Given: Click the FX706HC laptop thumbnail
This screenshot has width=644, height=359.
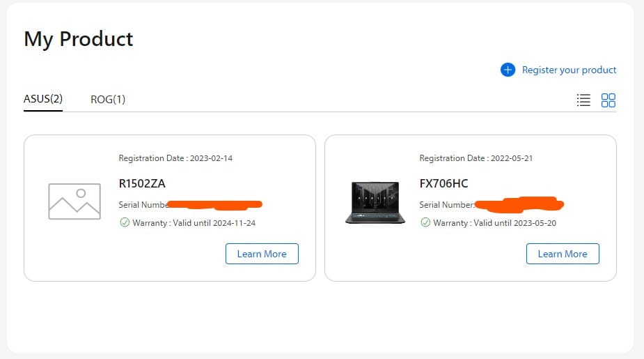Looking at the screenshot, I should click(x=375, y=202).
